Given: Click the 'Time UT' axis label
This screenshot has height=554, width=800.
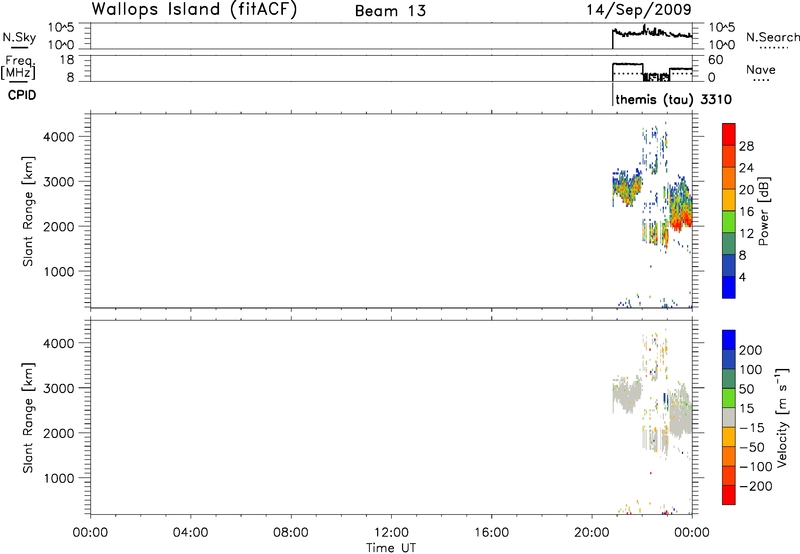Looking at the screenshot, I should pos(391,548).
